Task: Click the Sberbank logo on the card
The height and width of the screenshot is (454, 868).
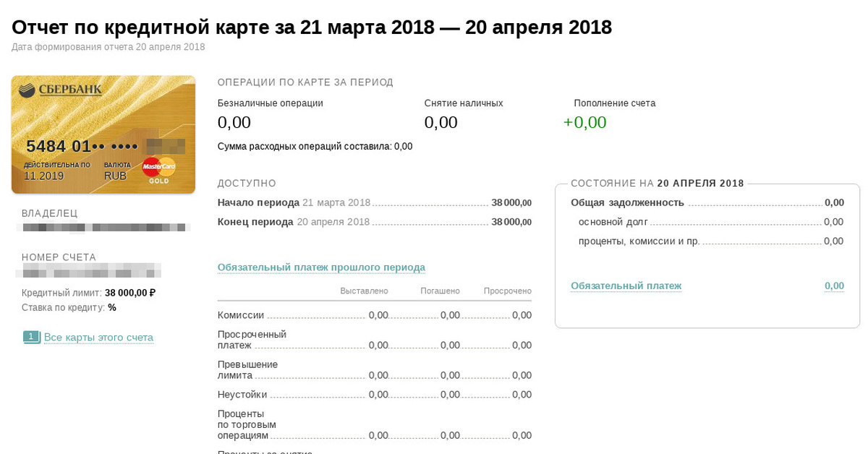Action: point(60,90)
